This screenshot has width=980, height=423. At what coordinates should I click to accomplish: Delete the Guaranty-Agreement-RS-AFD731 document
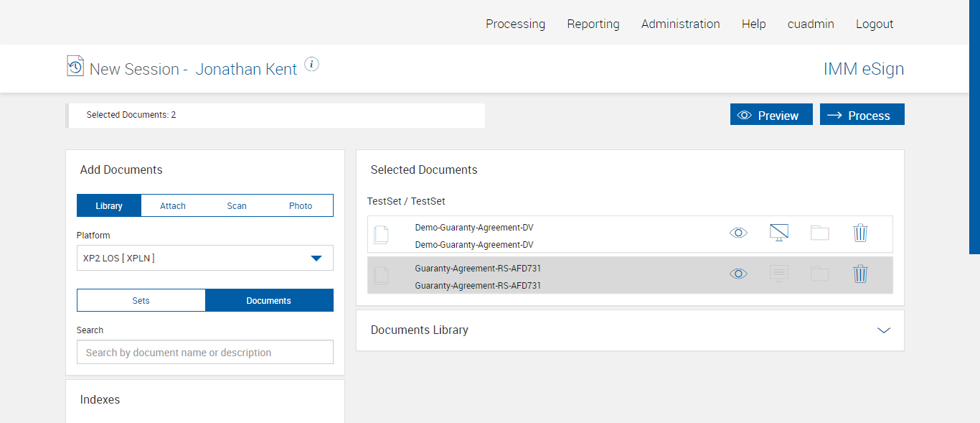(x=860, y=274)
